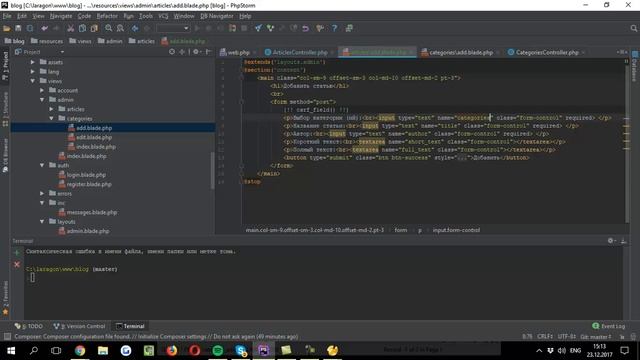The width and height of the screenshot is (640, 360).
Task: Undo with the back-arrow toolbar icon
Action: pos(44,28)
